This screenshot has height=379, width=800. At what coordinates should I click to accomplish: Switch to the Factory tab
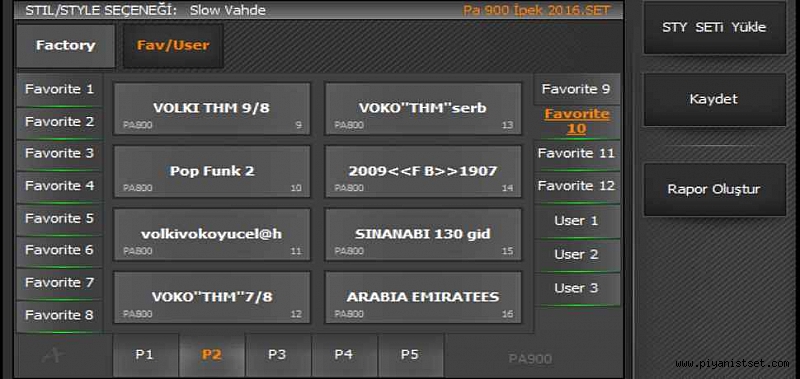tap(65, 46)
